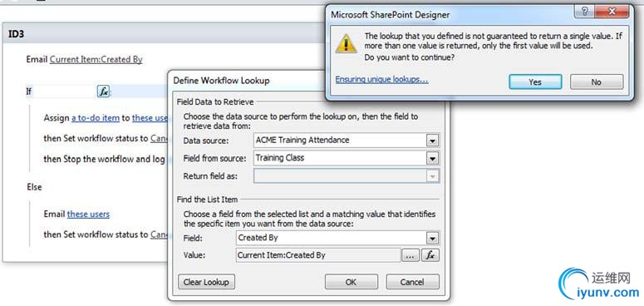Open the Field from source dropdown arrow
Screen dimensions: 644x306
(432, 158)
